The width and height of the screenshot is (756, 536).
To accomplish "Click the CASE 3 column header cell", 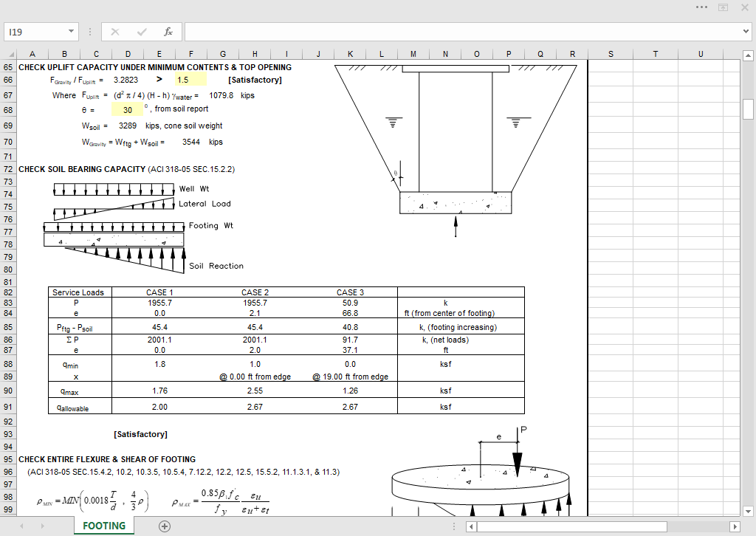I will 350,292.
